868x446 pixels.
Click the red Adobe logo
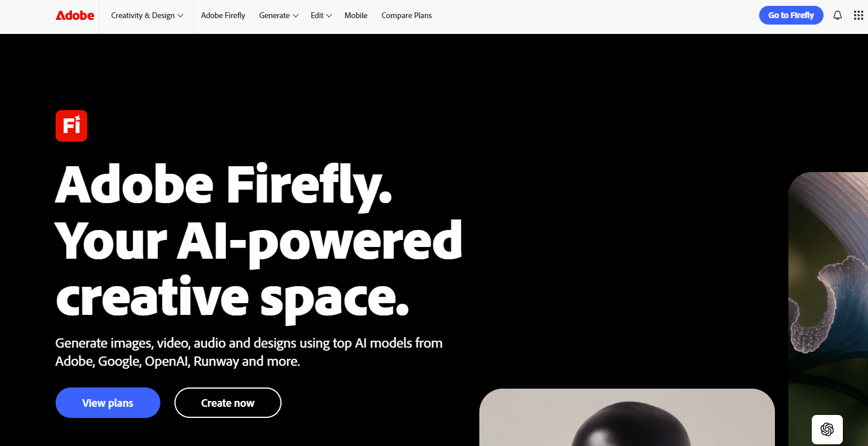(75, 16)
